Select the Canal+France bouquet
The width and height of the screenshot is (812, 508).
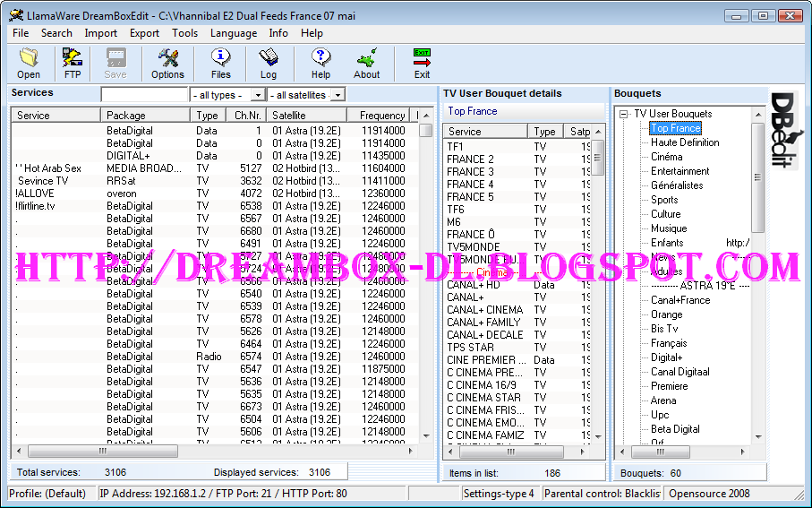tap(680, 300)
